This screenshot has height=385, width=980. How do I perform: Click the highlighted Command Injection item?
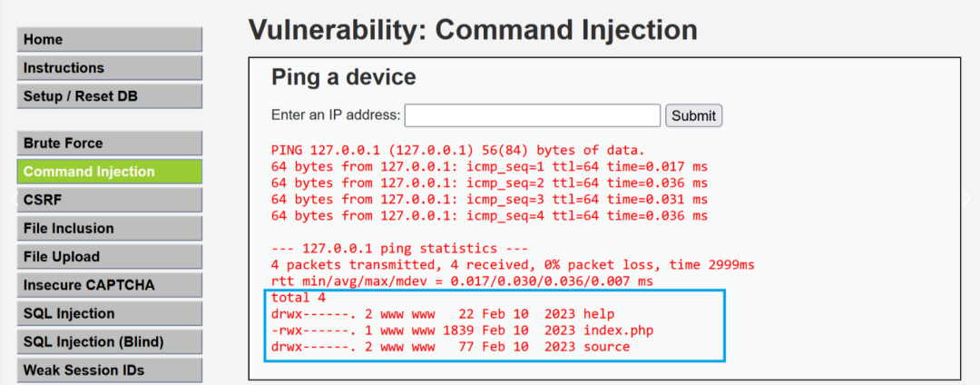click(x=109, y=172)
